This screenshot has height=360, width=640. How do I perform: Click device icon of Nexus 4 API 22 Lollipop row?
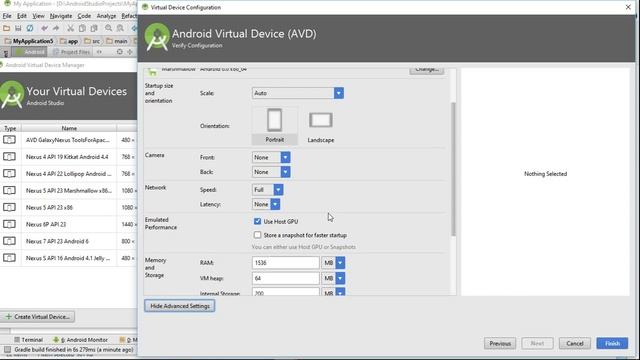click(x=9, y=173)
